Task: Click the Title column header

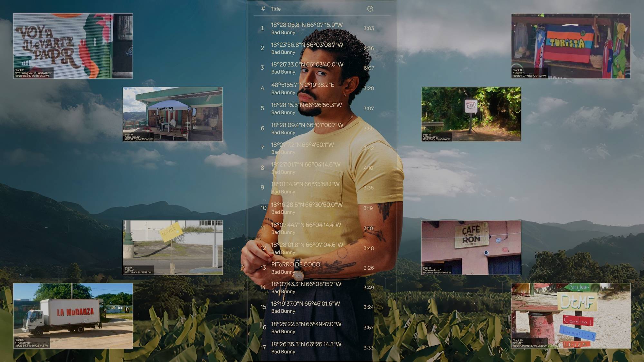Action: pos(276,9)
